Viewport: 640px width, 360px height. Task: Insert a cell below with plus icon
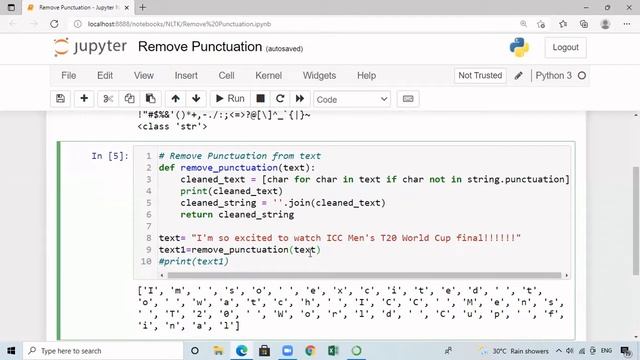point(84,99)
